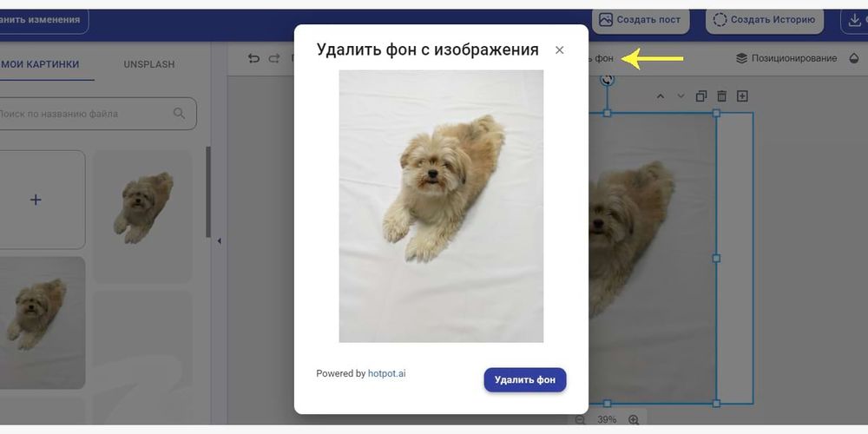The height and width of the screenshot is (434, 868).
Task: Collapse the left panel with arrow
Action: tap(219, 241)
